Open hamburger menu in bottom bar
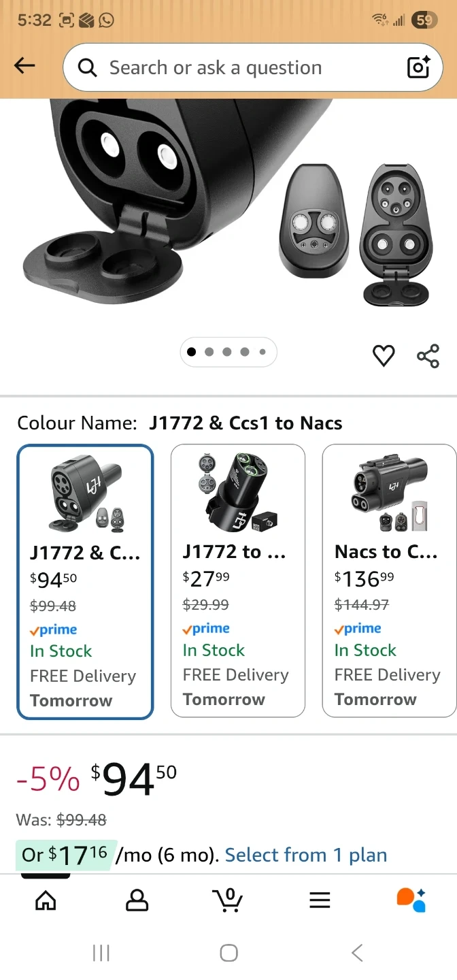Screen dimensions: 457x980 pos(320,900)
